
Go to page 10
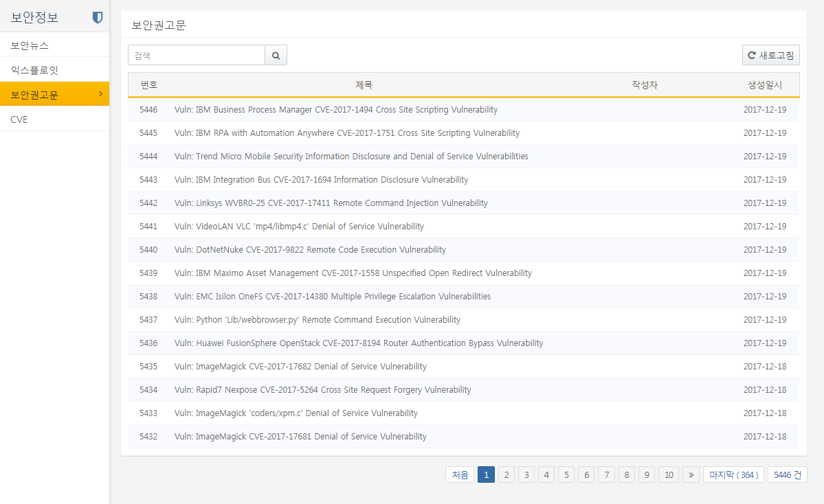point(669,474)
